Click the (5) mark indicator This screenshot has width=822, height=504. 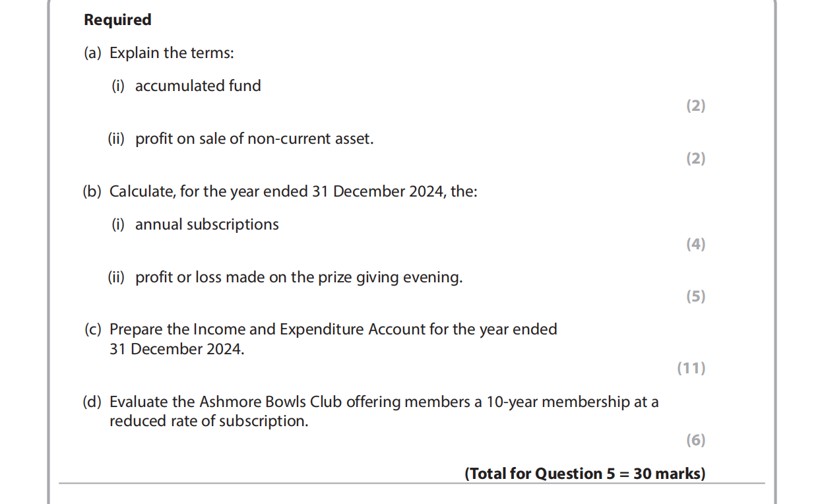click(695, 296)
